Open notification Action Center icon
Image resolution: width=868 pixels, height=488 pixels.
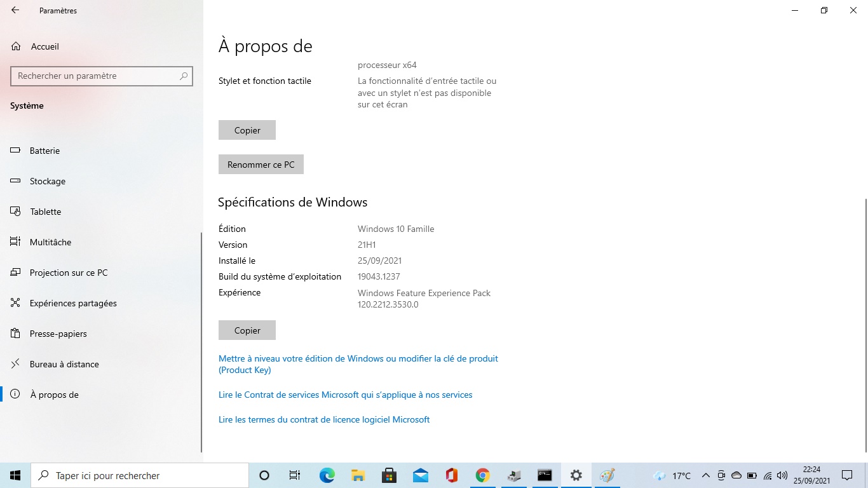[846, 475]
